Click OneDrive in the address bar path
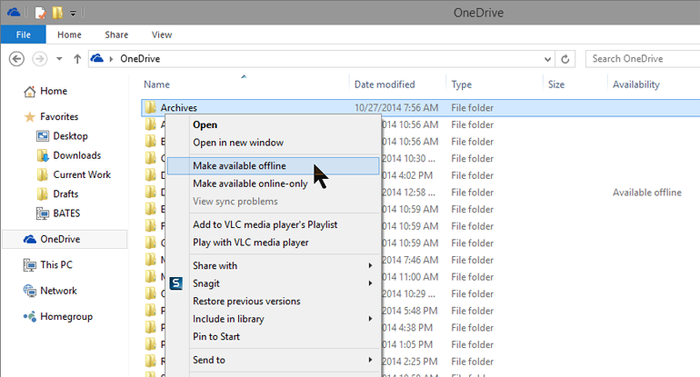This screenshot has height=377, width=700. point(140,59)
